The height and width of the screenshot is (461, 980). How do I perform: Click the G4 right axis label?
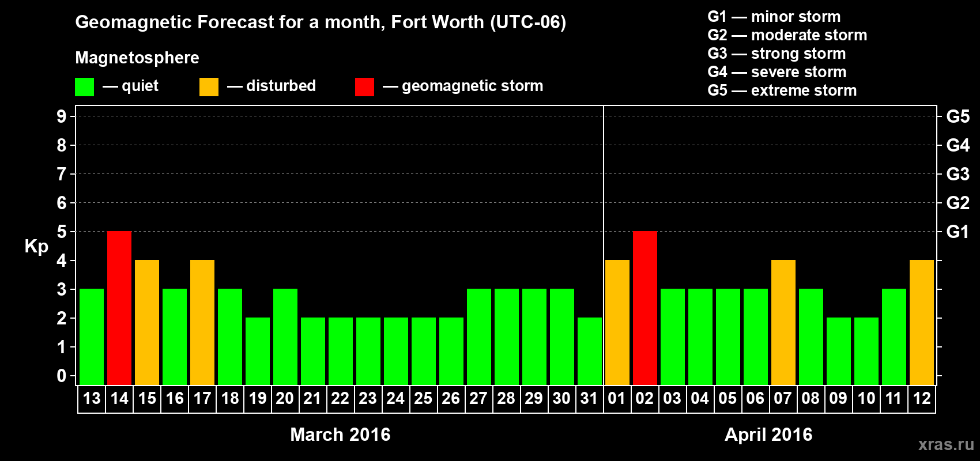(958, 145)
